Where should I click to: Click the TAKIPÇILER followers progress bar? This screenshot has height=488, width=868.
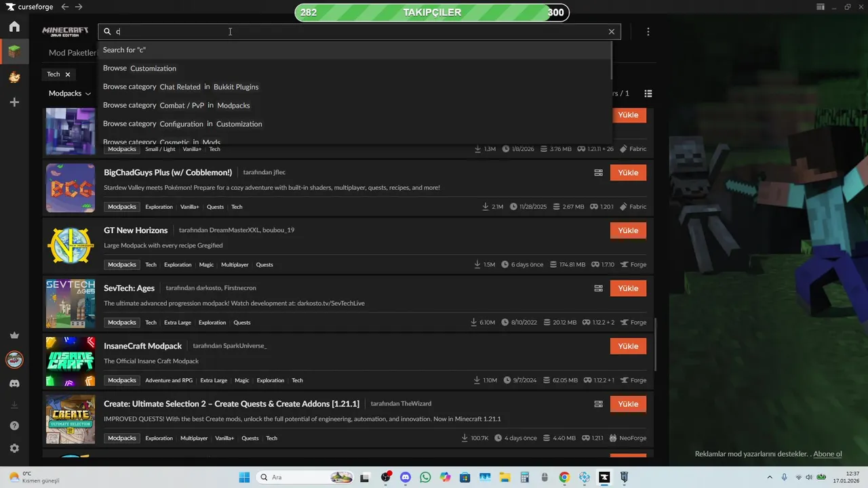pyautogui.click(x=432, y=12)
